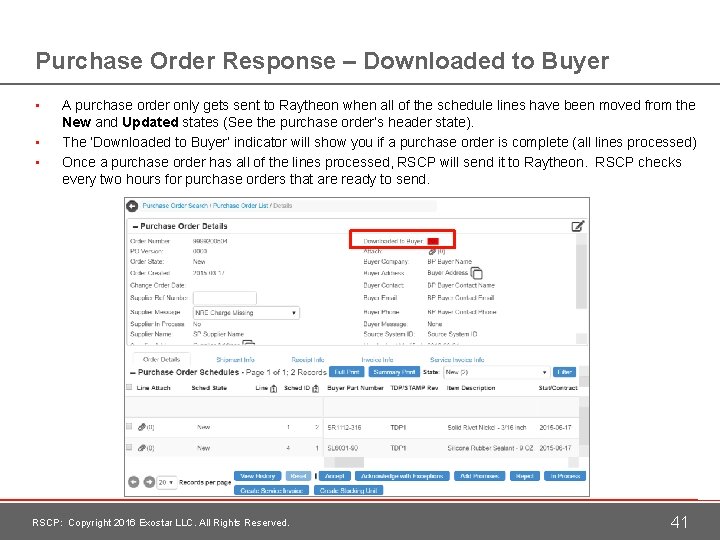Click the Summary Print button
720x540 pixels.
[394, 372]
